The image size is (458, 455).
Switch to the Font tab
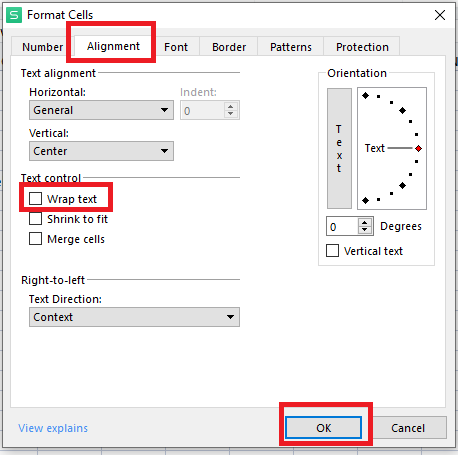(x=176, y=47)
